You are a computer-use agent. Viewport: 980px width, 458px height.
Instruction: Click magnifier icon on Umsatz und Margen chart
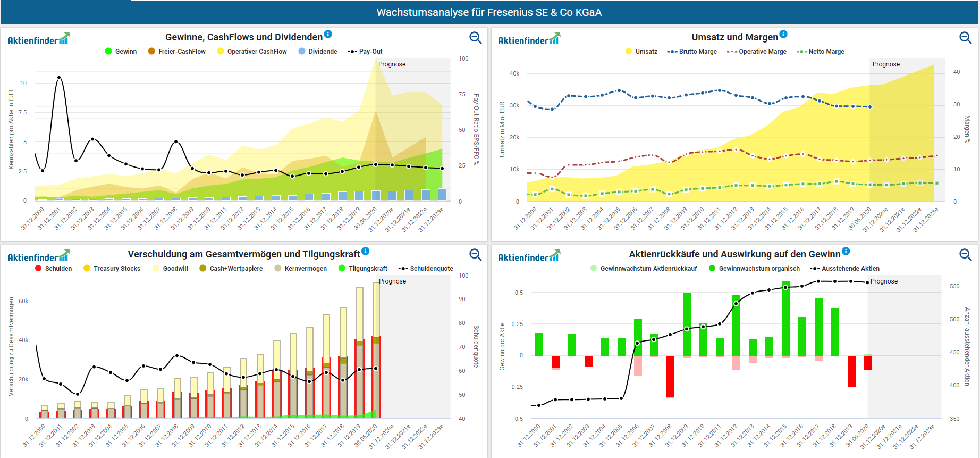point(965,38)
